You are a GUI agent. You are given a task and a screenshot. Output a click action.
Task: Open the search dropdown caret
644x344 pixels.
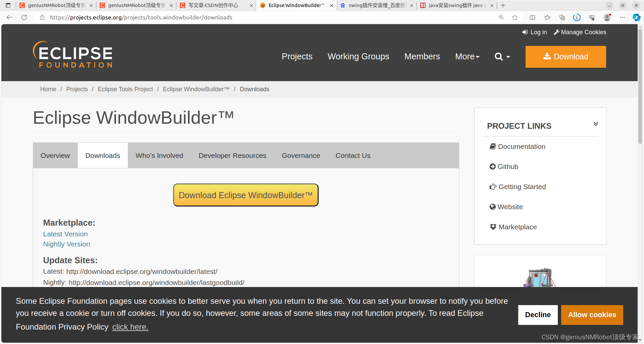(507, 57)
